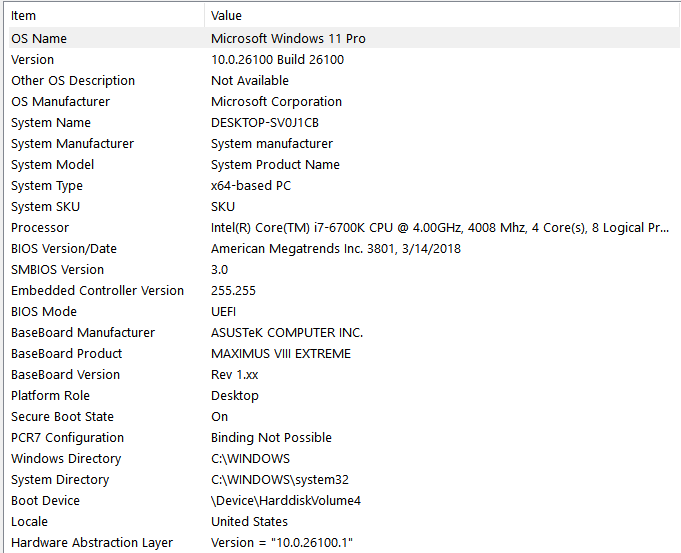This screenshot has height=553, width=681.
Task: Click the 'SKU' value cell
Action: (223, 207)
